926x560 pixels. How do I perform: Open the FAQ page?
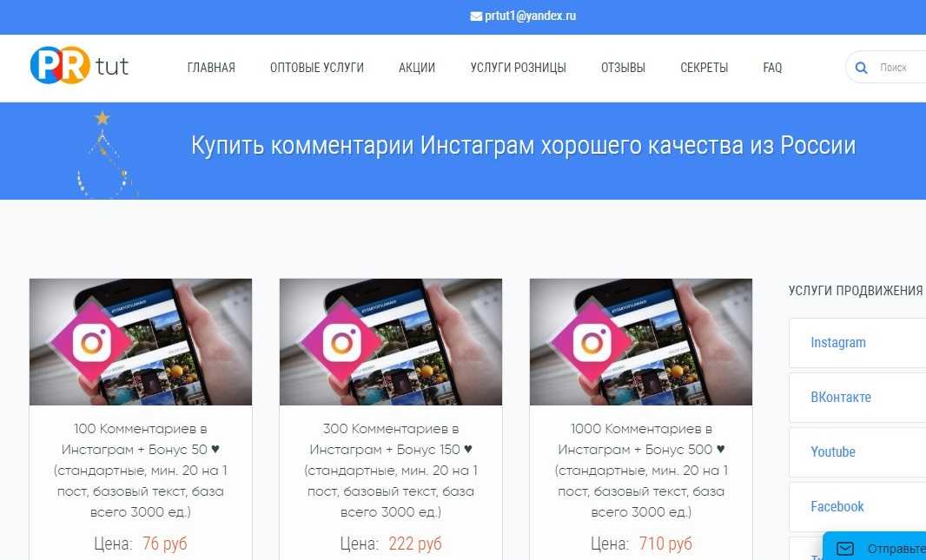pyautogui.click(x=772, y=68)
